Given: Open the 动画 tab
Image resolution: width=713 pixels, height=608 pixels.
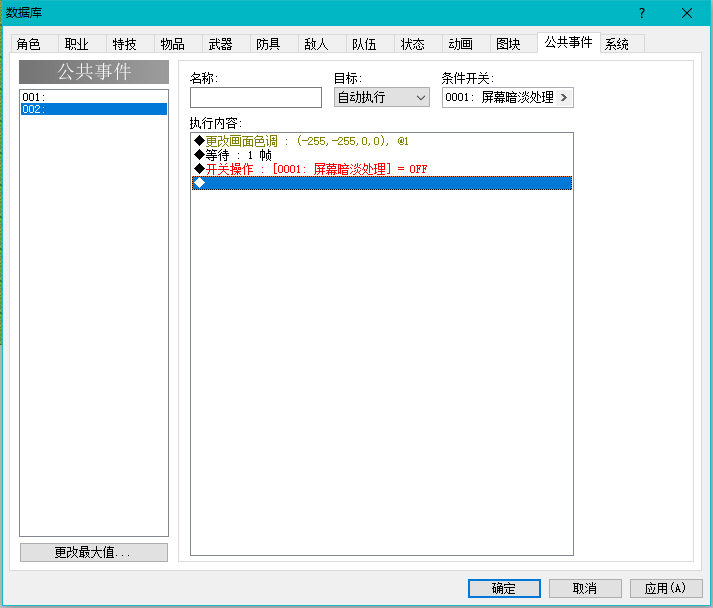Looking at the screenshot, I should click(x=466, y=44).
